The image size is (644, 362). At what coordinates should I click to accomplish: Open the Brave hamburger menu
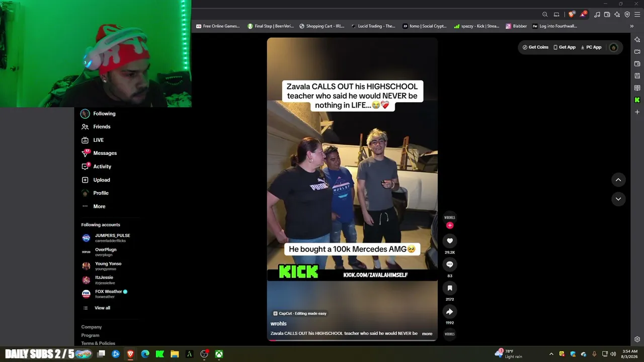(637, 15)
